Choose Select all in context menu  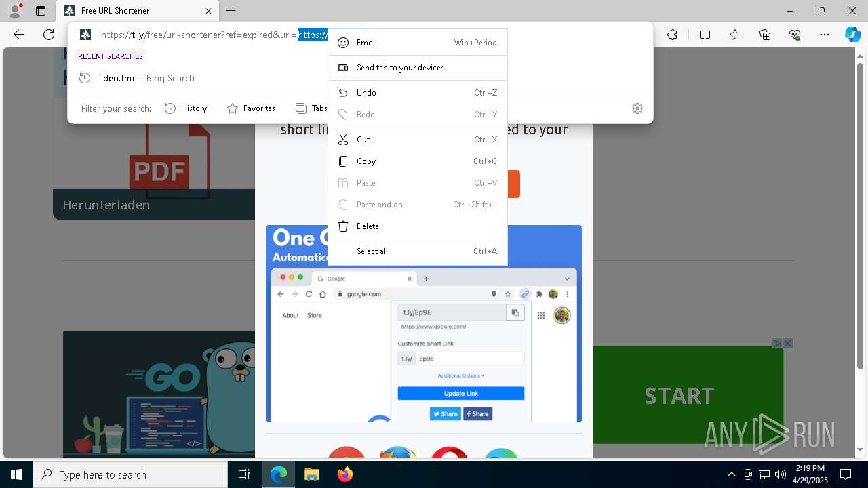tap(418, 251)
